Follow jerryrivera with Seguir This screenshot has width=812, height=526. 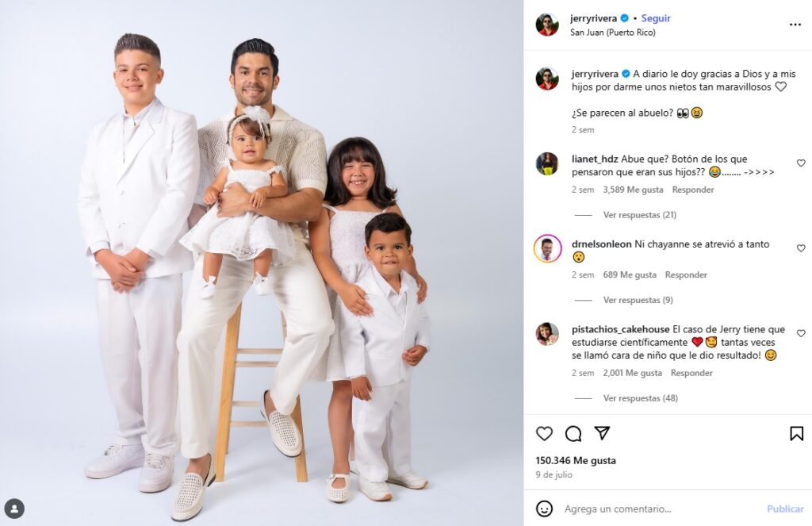656,18
